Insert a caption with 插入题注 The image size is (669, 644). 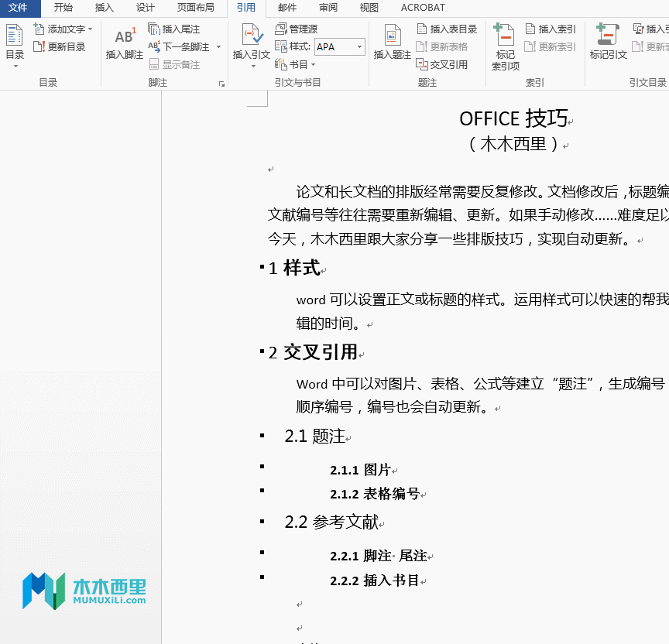[x=392, y=43]
